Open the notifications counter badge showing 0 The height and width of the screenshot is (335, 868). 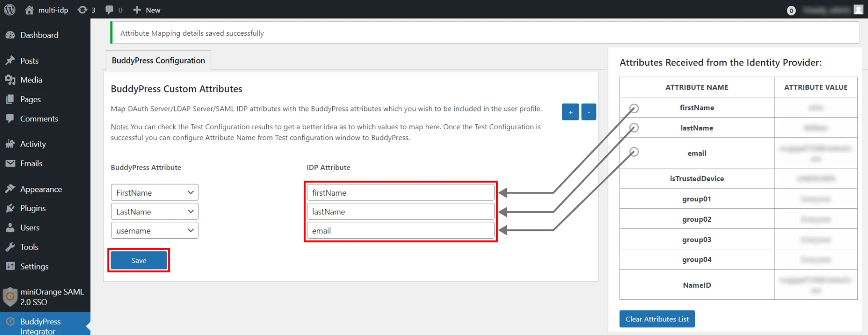(x=791, y=10)
